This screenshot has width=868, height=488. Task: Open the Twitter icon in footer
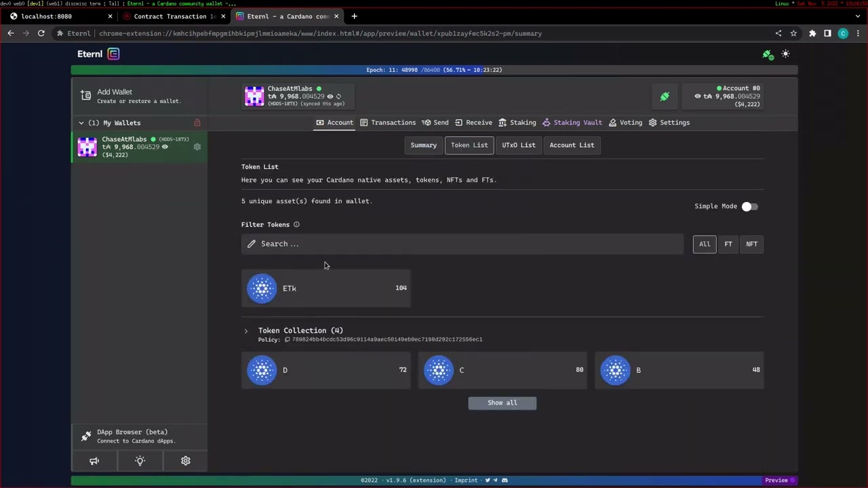click(488, 481)
